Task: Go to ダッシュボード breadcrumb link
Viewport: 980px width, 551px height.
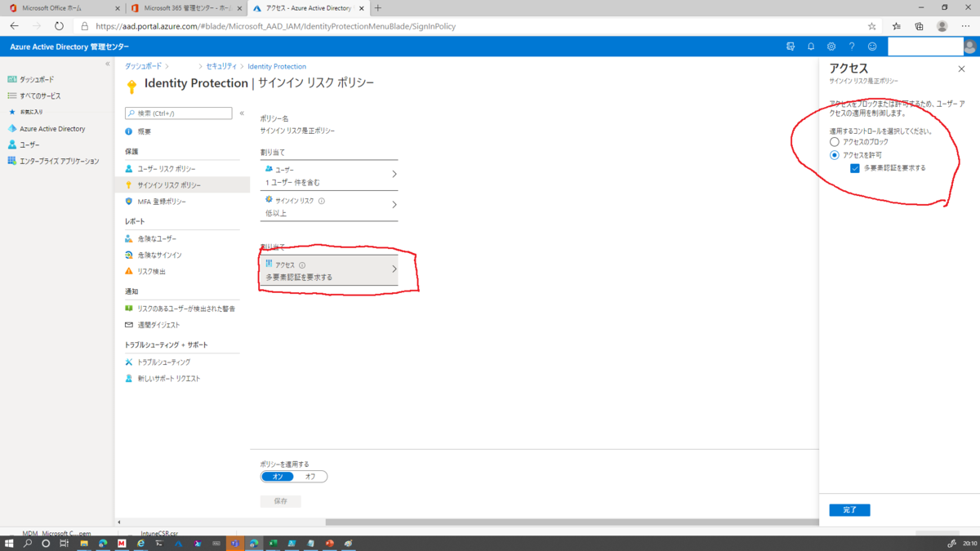Action: click(143, 66)
